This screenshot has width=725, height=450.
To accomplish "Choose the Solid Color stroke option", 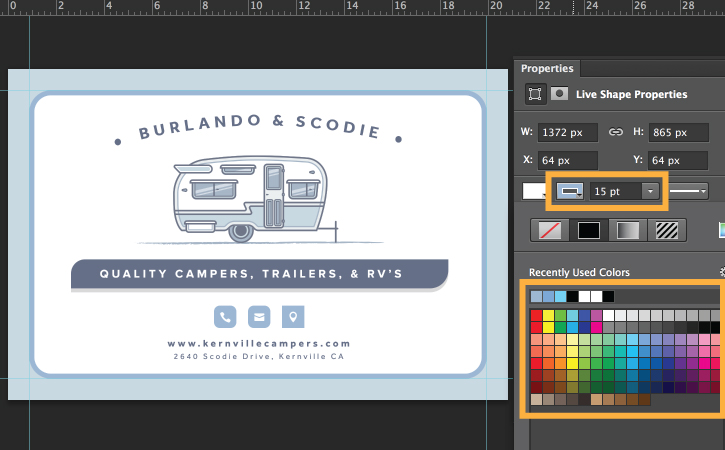I will (589, 230).
